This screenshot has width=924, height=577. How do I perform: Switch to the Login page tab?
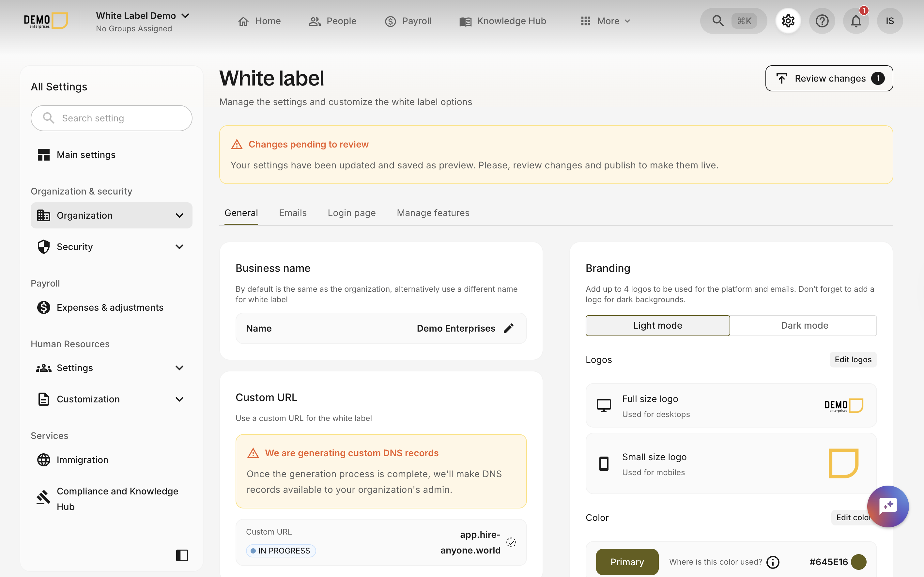[x=351, y=213]
